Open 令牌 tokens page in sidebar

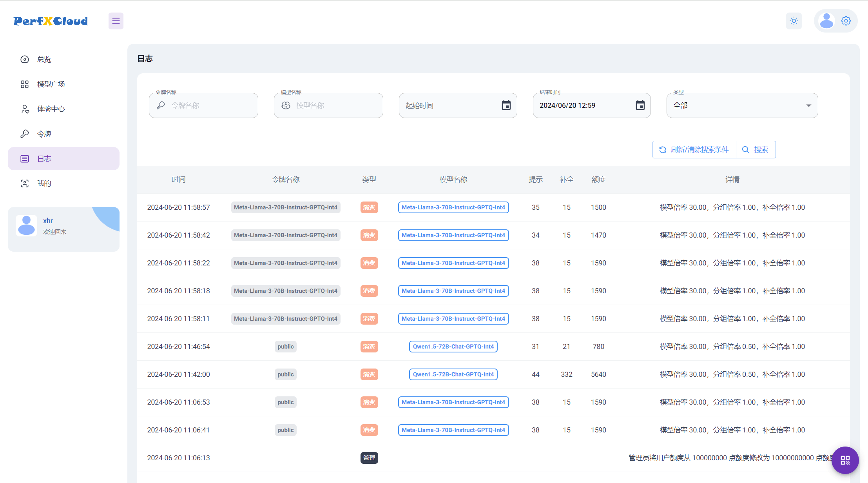[x=63, y=134]
